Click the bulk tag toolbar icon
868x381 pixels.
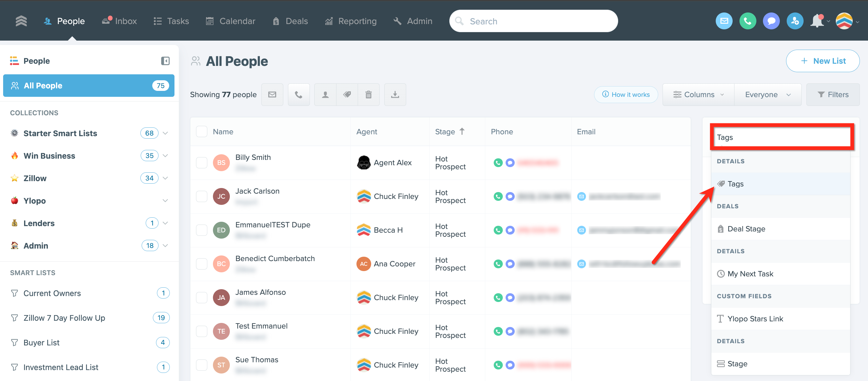point(347,95)
